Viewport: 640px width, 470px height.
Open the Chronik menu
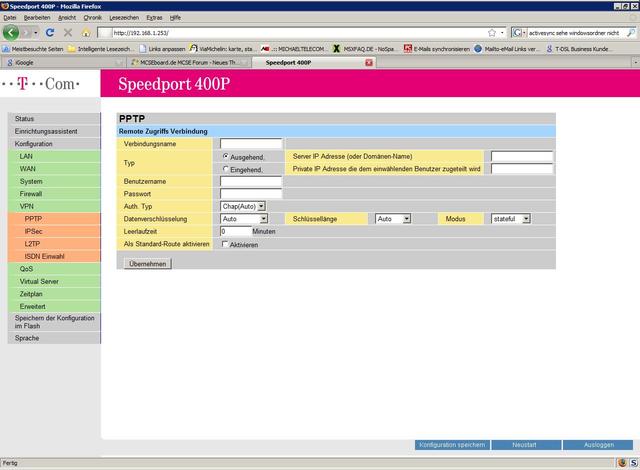(x=93, y=18)
